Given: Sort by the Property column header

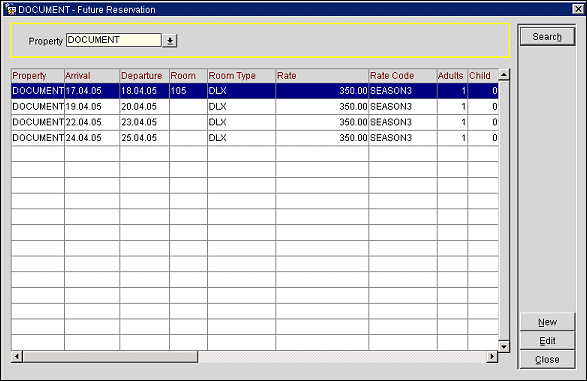Looking at the screenshot, I should (37, 76).
